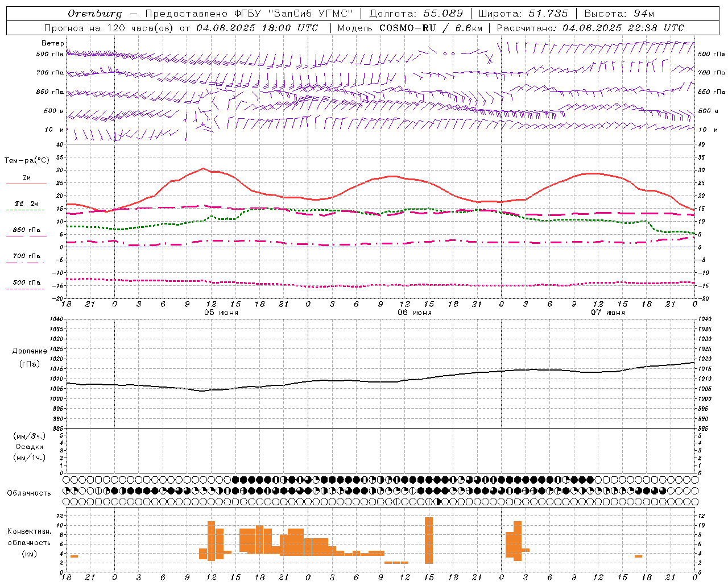Click the left '10 м' wind level label
The image size is (728, 582).
pos(55,130)
